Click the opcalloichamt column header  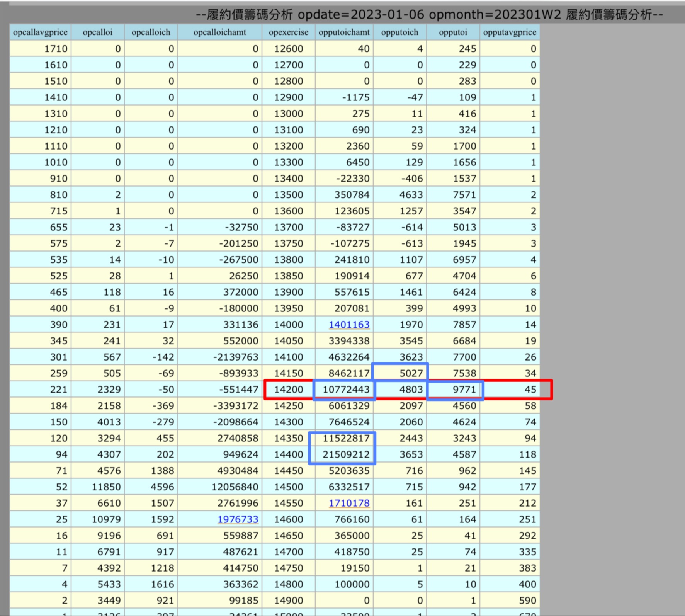pyautogui.click(x=219, y=32)
